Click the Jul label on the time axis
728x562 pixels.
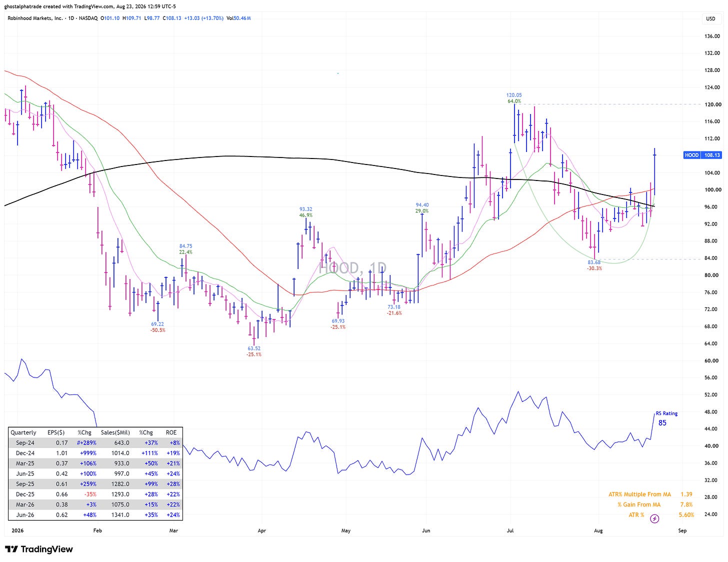[x=510, y=530]
